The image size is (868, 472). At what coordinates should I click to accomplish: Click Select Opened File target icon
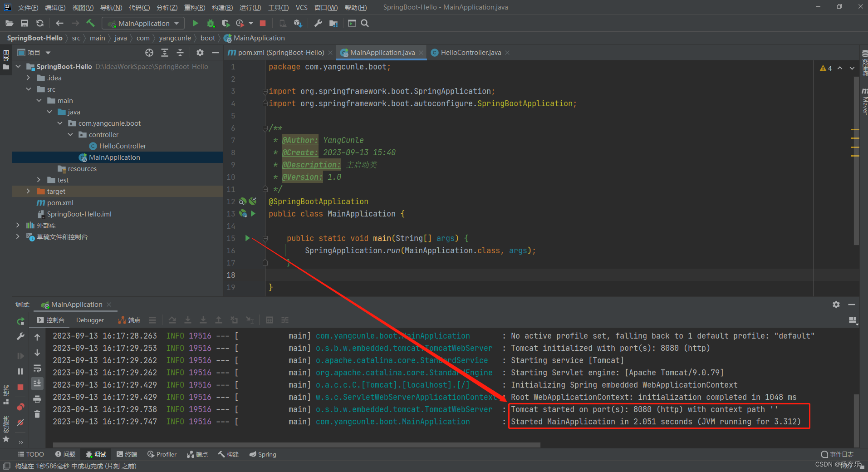pos(149,53)
